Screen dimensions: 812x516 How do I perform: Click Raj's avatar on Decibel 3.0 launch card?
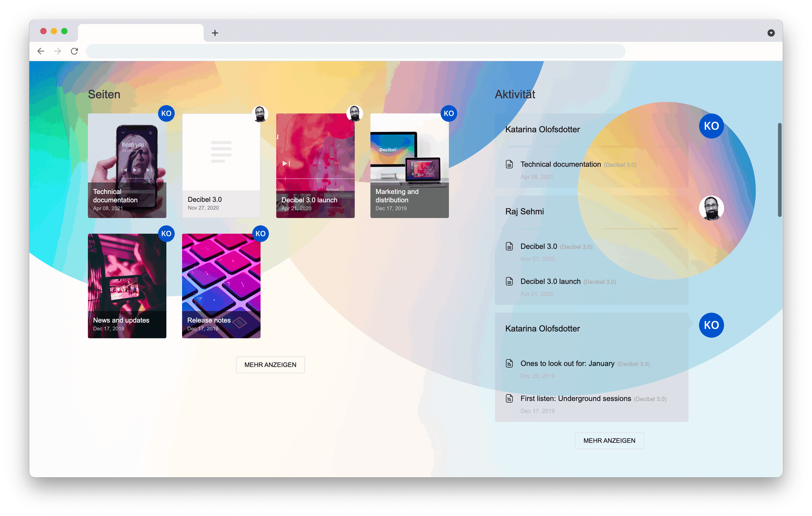click(354, 114)
